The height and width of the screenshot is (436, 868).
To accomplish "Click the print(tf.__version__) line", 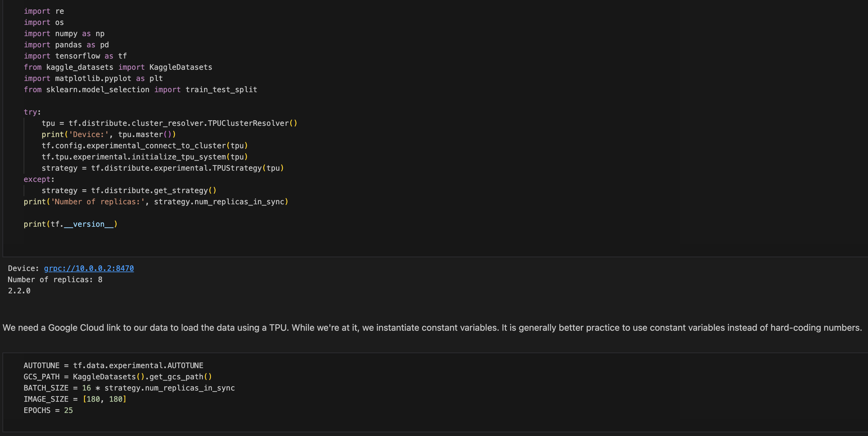I will click(x=71, y=224).
